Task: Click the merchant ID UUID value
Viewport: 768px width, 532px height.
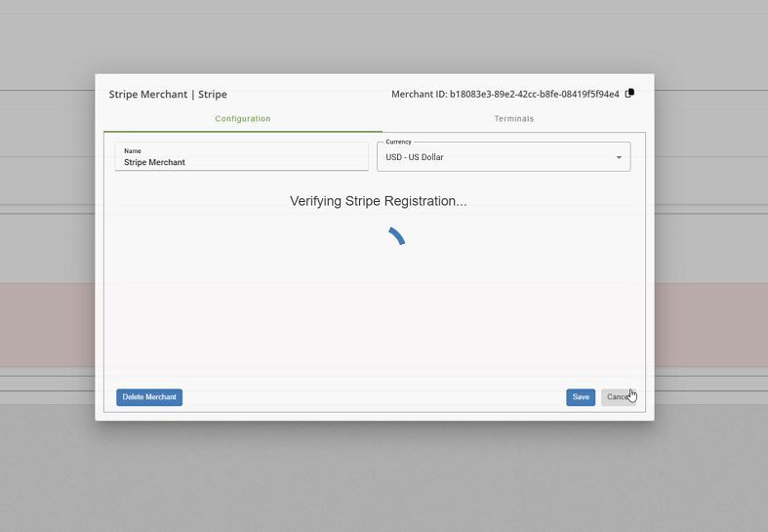Action: [x=534, y=95]
